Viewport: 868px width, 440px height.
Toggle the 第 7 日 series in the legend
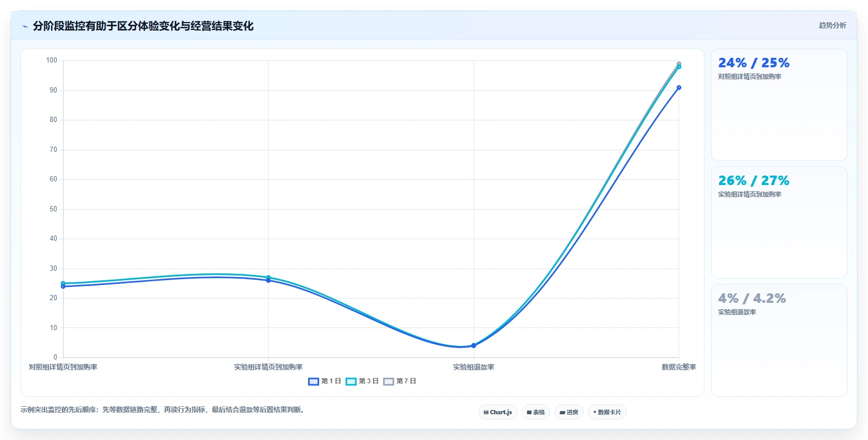pyautogui.click(x=400, y=381)
